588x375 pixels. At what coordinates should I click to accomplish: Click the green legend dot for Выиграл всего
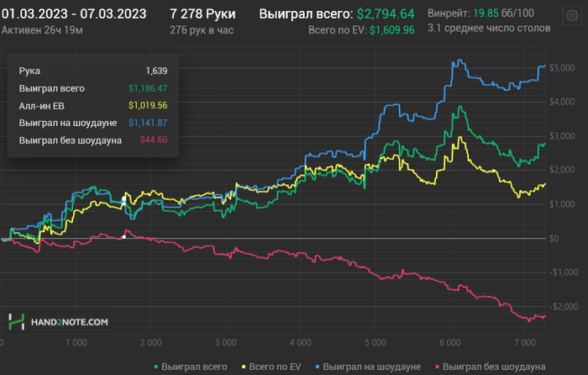pos(156,367)
